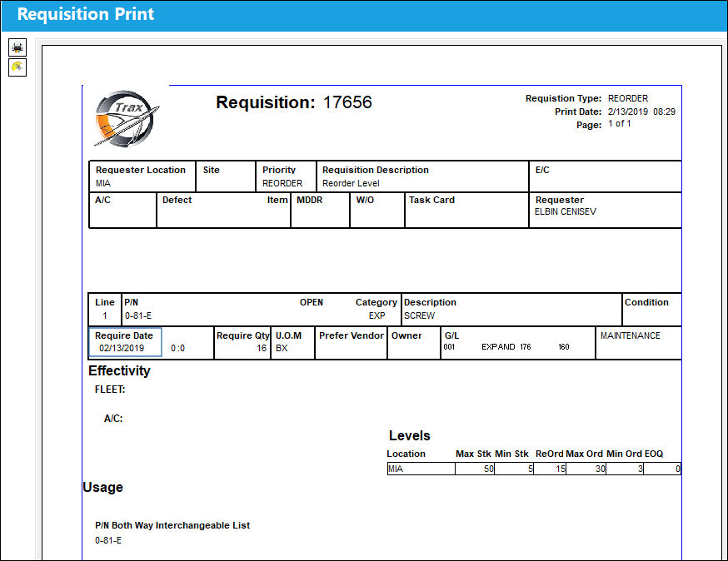Click the printer icon to print the requisition
The width and height of the screenshot is (728, 561).
(17, 47)
